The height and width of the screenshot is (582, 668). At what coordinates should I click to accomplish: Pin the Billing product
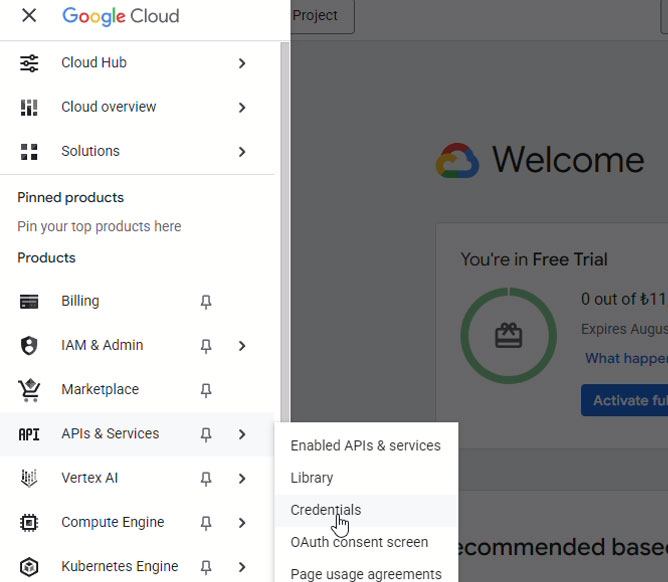coord(206,302)
